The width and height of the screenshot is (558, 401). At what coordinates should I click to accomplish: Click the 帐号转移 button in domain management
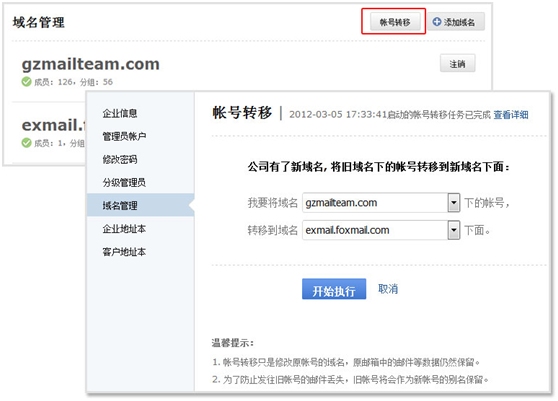point(395,22)
